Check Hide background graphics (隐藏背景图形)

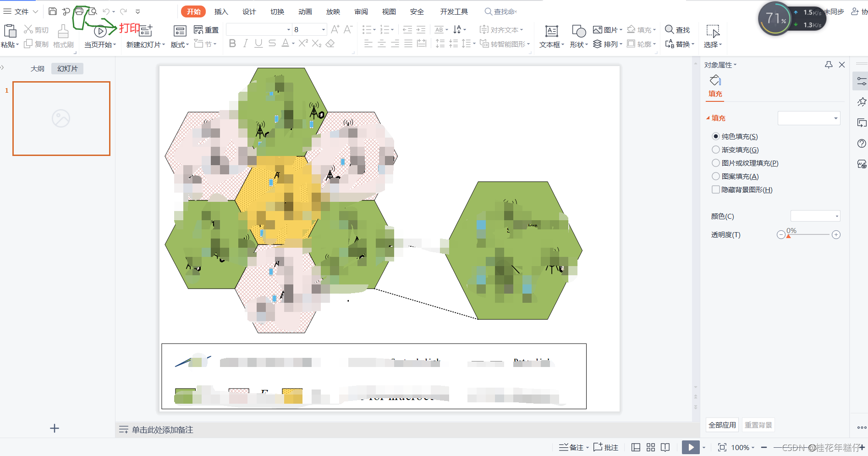pyautogui.click(x=716, y=189)
